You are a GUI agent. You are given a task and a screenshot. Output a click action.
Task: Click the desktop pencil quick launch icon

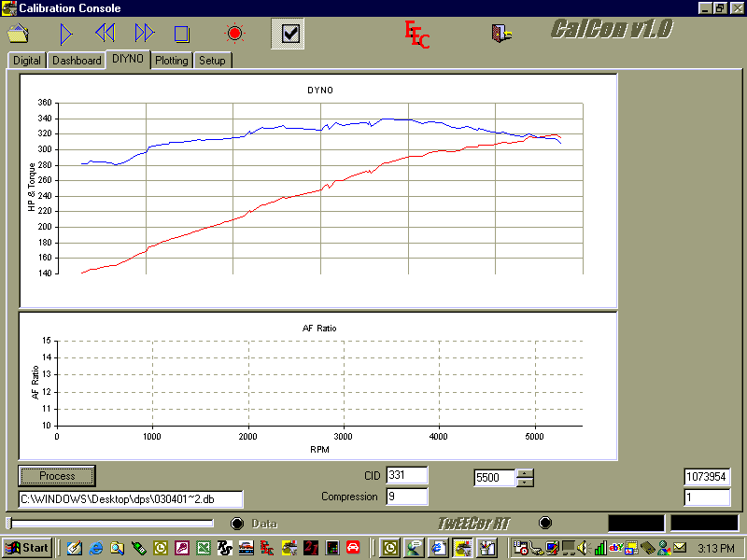(x=75, y=548)
